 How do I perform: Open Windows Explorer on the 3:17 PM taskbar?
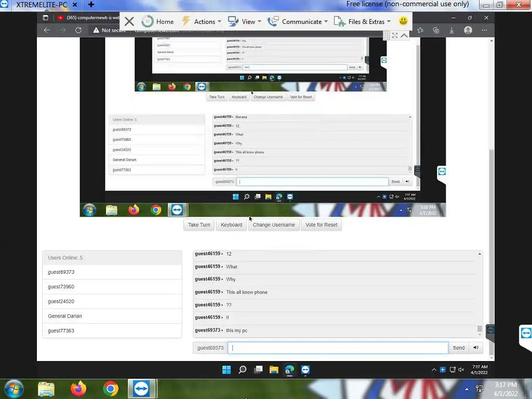46,389
